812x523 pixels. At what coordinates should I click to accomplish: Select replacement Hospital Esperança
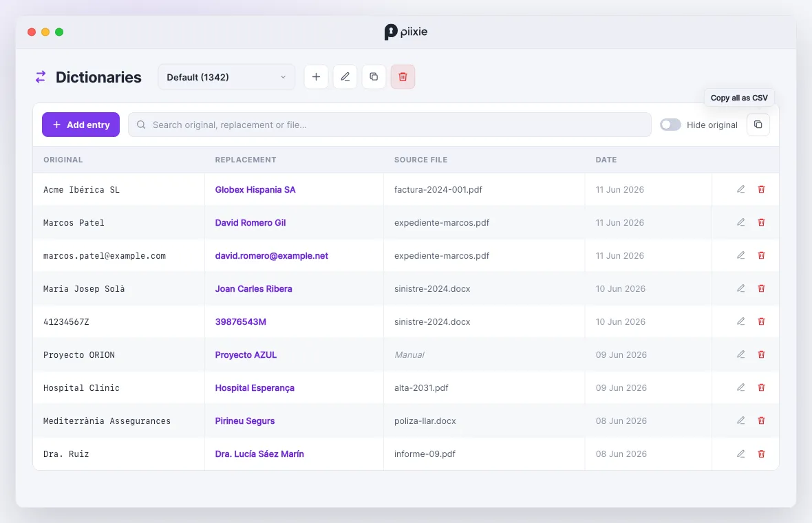pyautogui.click(x=255, y=388)
